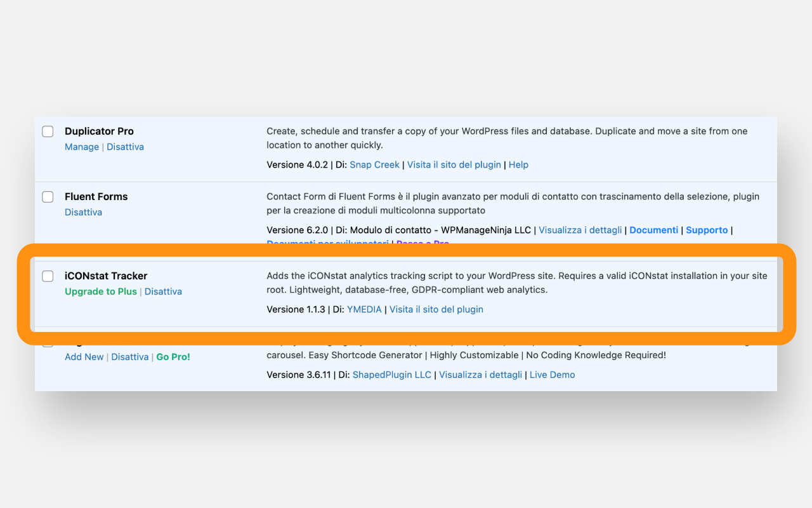Open Documenti link for Fluent Forms

point(654,230)
